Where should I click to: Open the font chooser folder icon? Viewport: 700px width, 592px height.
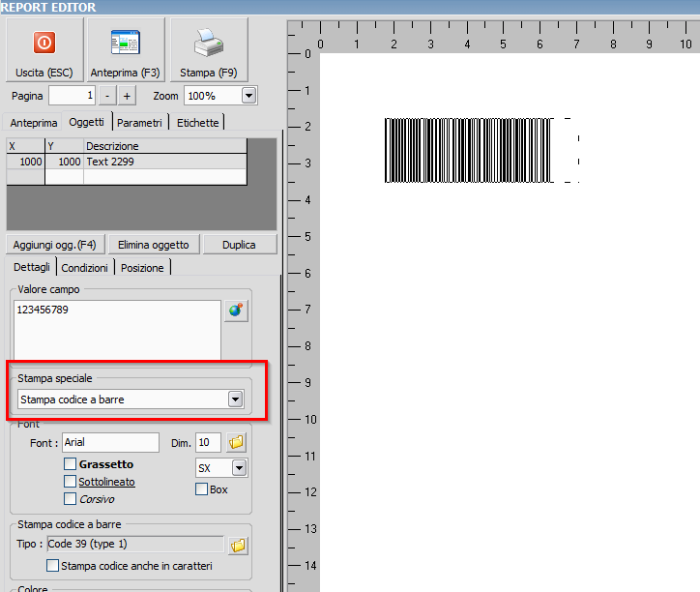point(236,442)
